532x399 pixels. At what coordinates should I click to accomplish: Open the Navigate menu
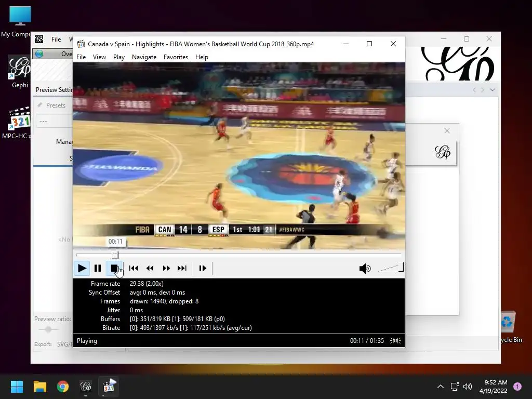click(144, 57)
